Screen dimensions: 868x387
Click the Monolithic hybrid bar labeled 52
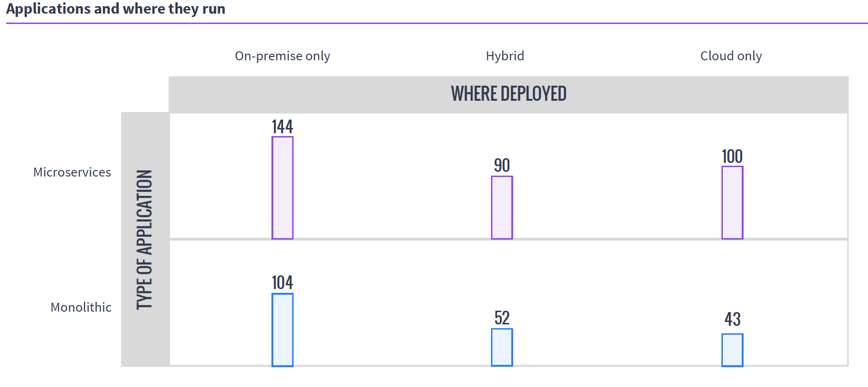click(502, 347)
